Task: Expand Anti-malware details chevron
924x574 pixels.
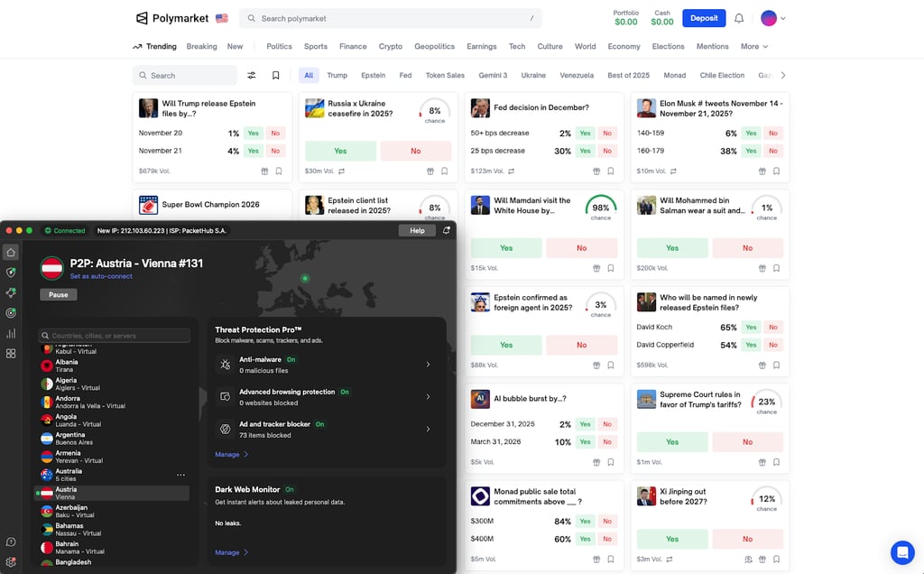Action: 428,365
